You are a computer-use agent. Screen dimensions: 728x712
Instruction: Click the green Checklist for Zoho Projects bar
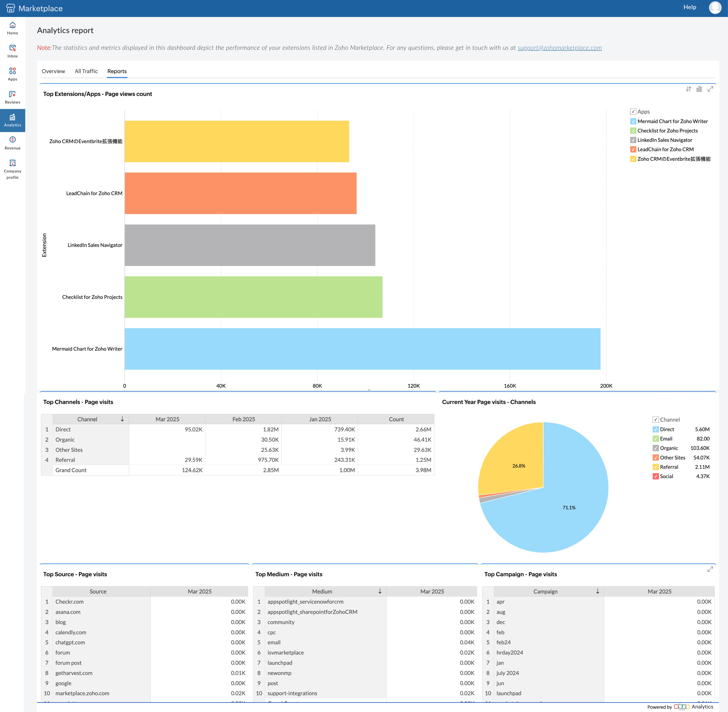click(254, 297)
